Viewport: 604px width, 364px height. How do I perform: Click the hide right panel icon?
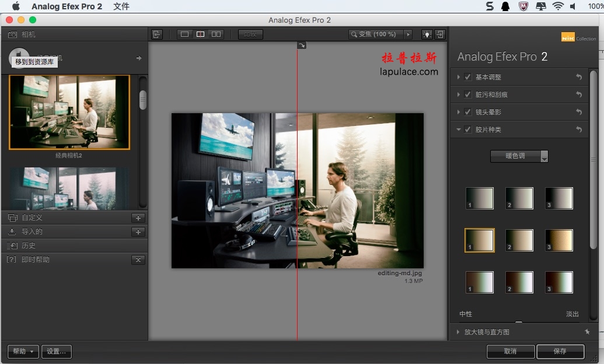point(440,34)
